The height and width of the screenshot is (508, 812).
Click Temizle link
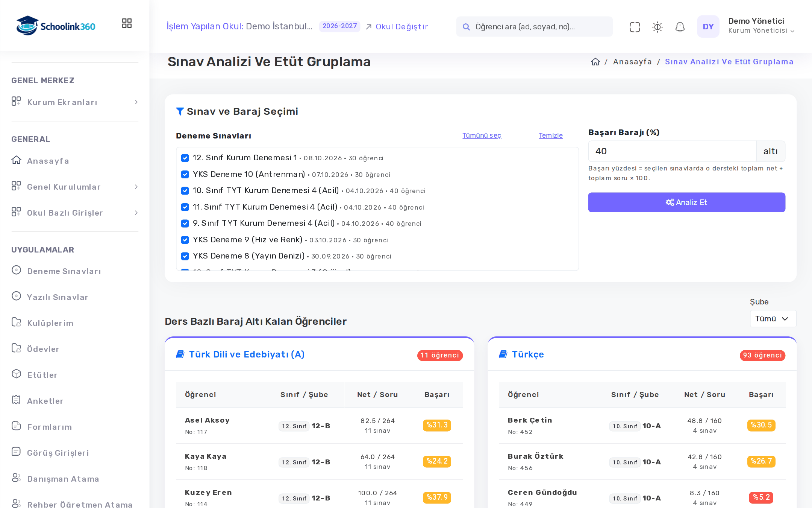(x=550, y=135)
